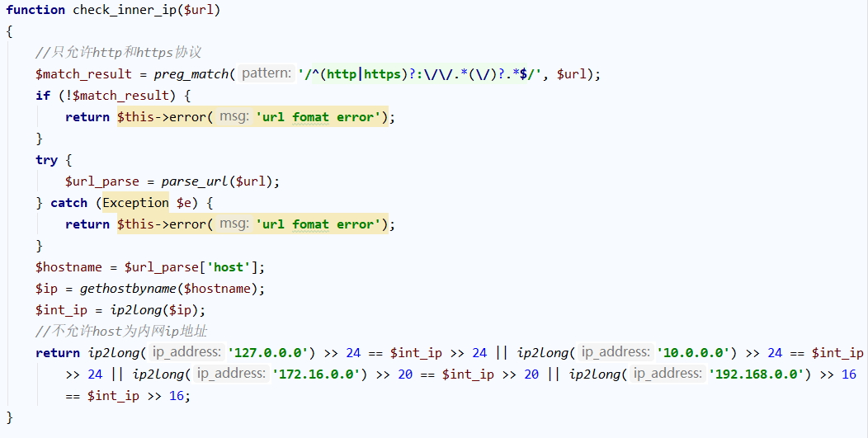Image resolution: width=868 pixels, height=438 pixels.
Task: Click the $hostname variable assignment
Action: click(68, 267)
